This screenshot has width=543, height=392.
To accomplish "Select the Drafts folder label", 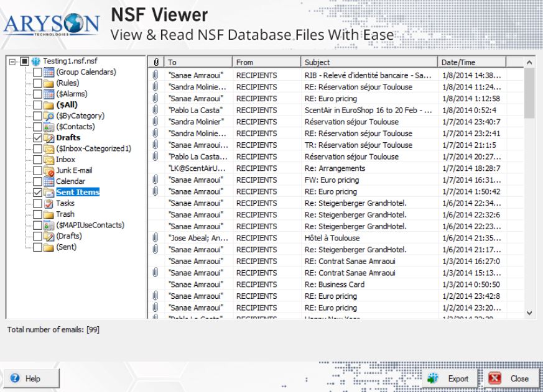I will (68, 138).
